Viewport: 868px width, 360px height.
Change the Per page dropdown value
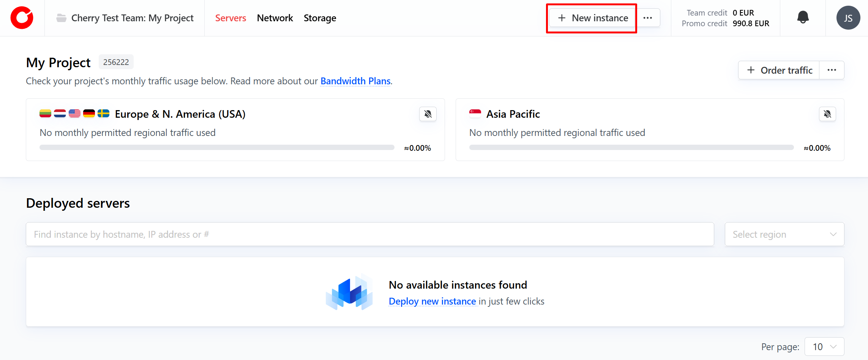[824, 347]
